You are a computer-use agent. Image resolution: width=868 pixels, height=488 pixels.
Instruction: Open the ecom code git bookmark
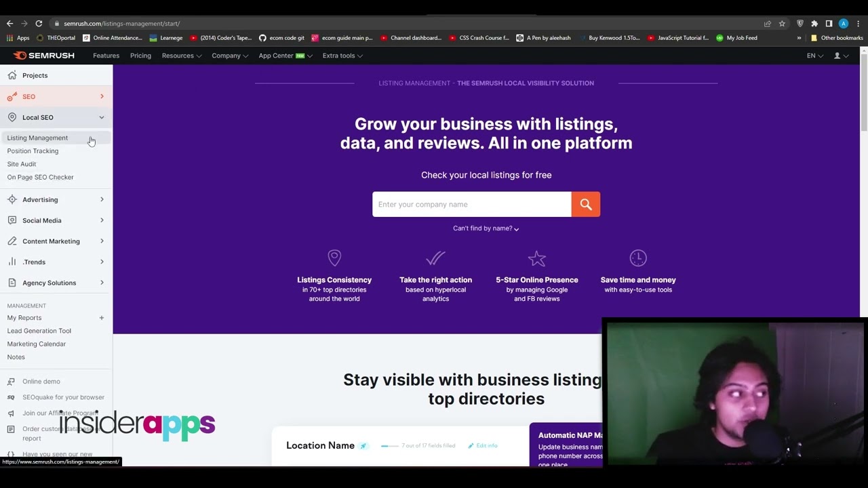click(281, 38)
